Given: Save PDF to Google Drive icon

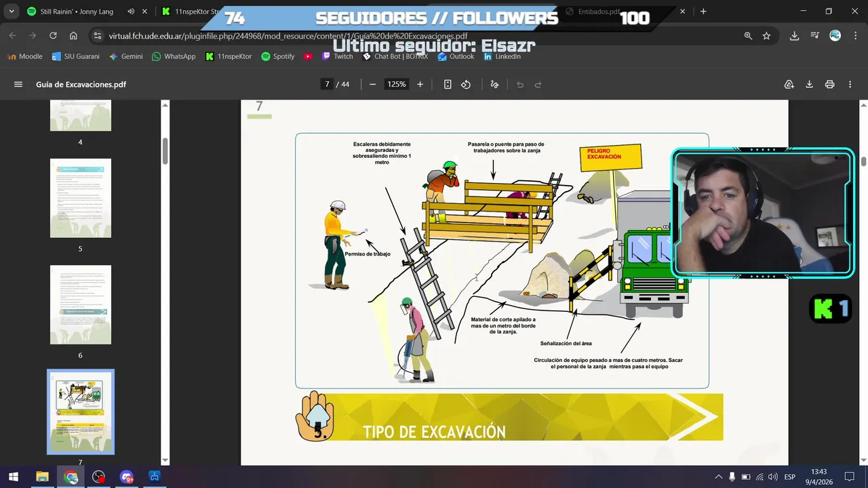Looking at the screenshot, I should 789,85.
